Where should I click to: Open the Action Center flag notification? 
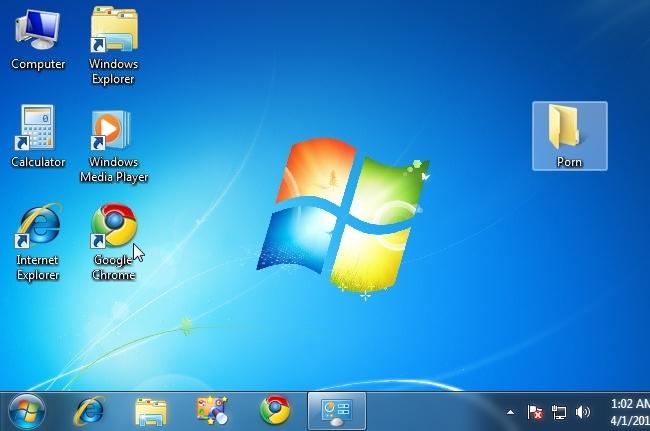pyautogui.click(x=535, y=412)
